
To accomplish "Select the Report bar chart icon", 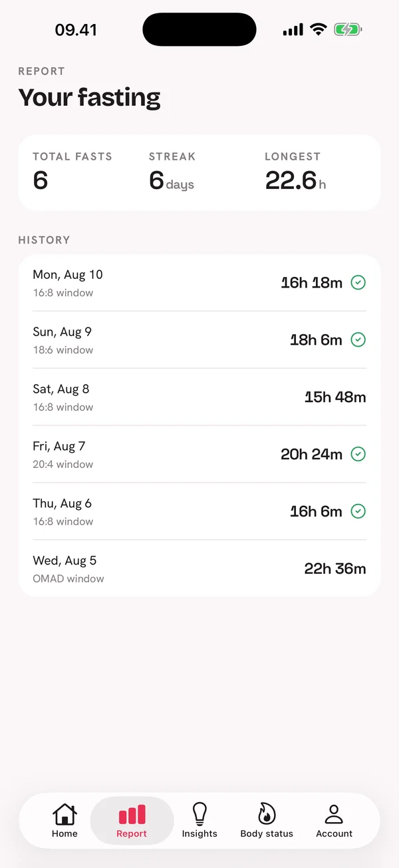I will click(x=132, y=815).
